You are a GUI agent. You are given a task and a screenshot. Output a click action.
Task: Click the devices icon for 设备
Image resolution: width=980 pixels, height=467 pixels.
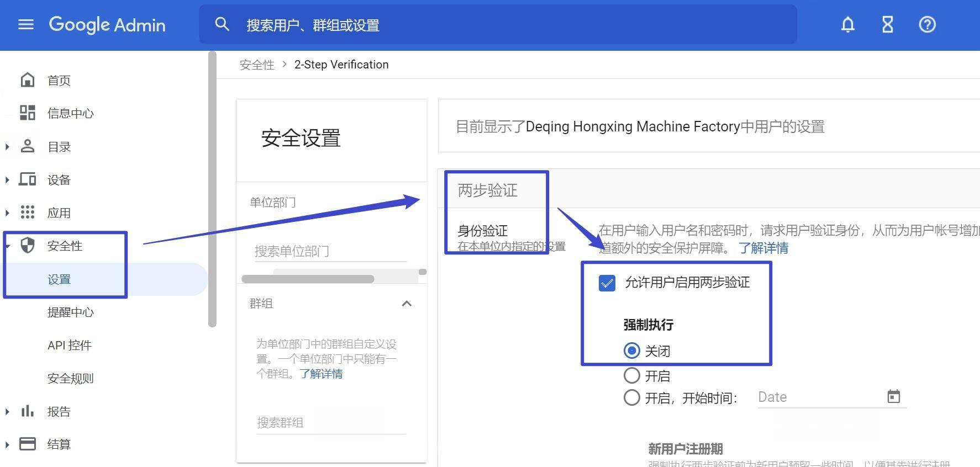[x=28, y=179]
